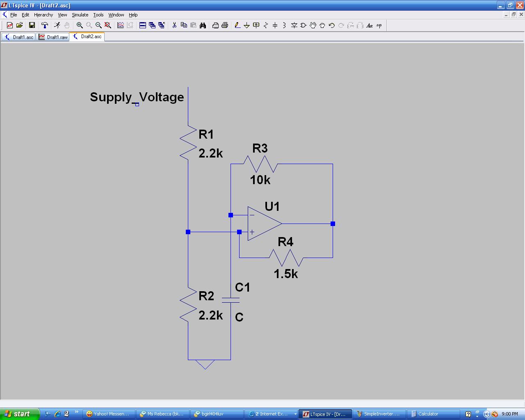Run the simulation with the running man icon
This screenshot has height=420, width=525.
[x=57, y=25]
